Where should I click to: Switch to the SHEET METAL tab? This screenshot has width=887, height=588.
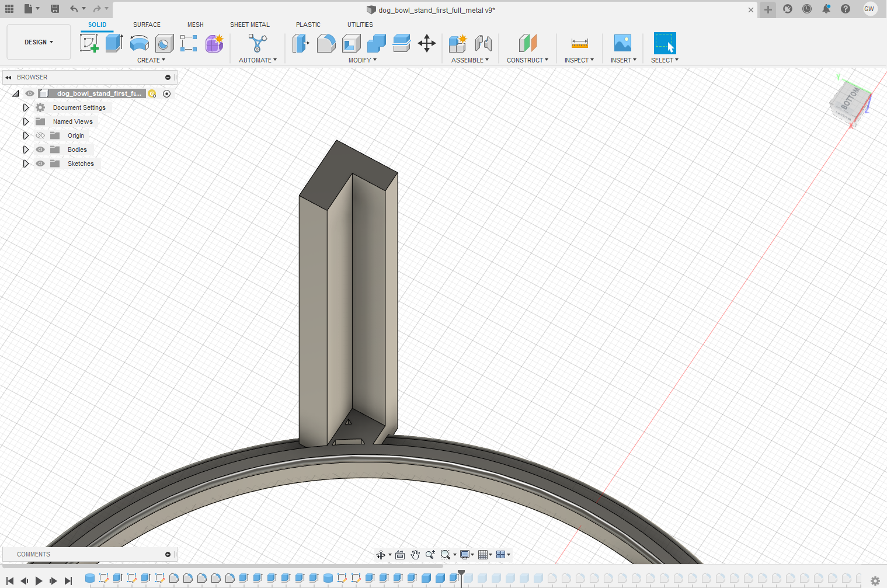(250, 25)
